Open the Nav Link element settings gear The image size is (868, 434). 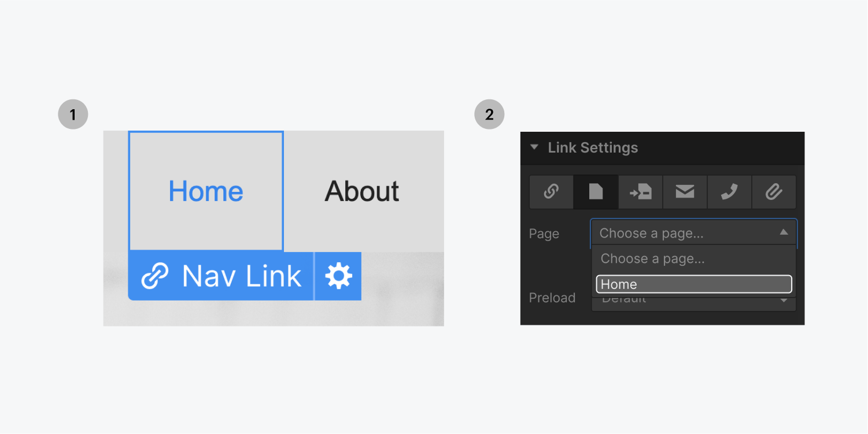[x=338, y=276]
